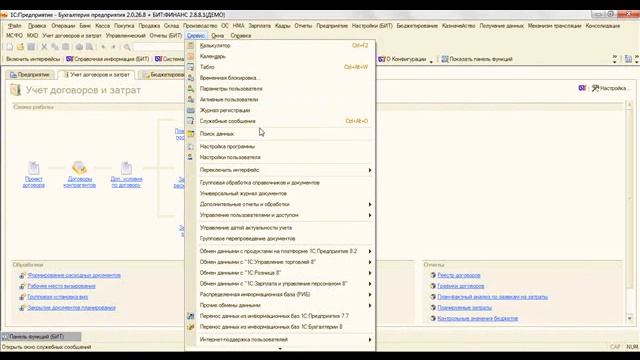Open Настройка on the panel
This screenshot has width=640, height=360.
tap(611, 88)
